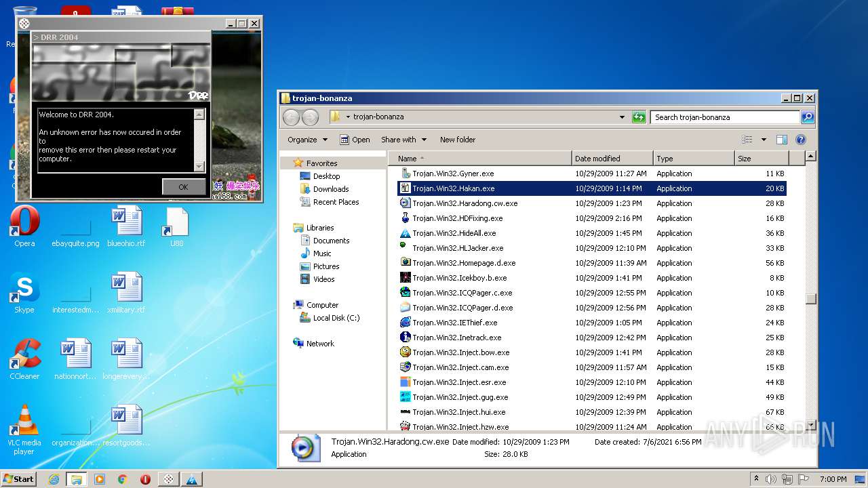
Task: Select U88 shortcut on desktop
Action: [x=176, y=227]
